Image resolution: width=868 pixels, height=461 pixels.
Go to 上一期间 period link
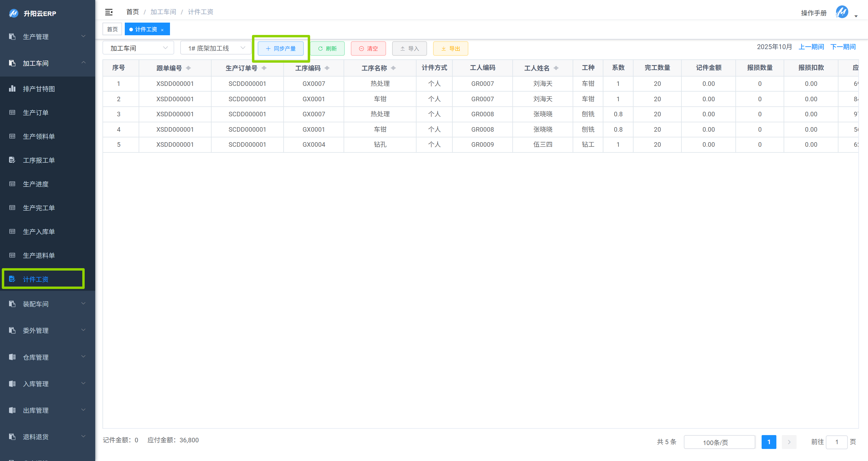point(811,47)
